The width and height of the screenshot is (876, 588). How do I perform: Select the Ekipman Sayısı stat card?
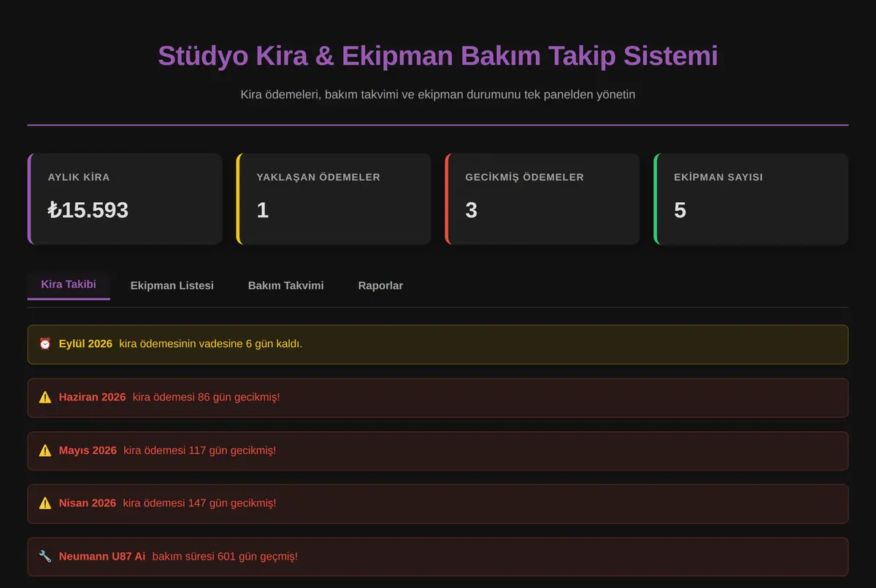click(751, 198)
